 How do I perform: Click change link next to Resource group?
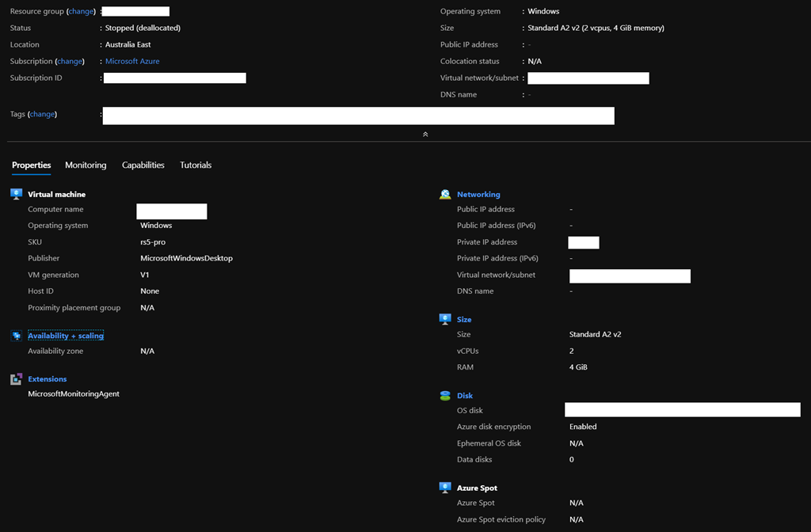pyautogui.click(x=80, y=12)
